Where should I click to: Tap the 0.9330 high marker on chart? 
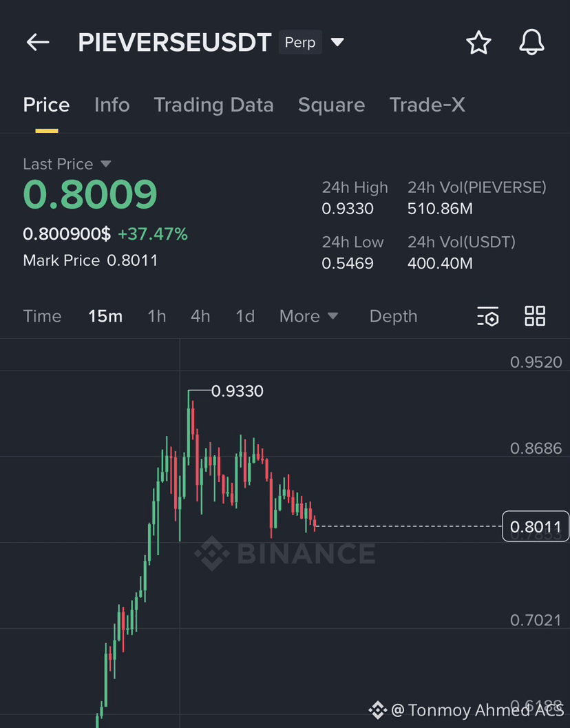[237, 391]
